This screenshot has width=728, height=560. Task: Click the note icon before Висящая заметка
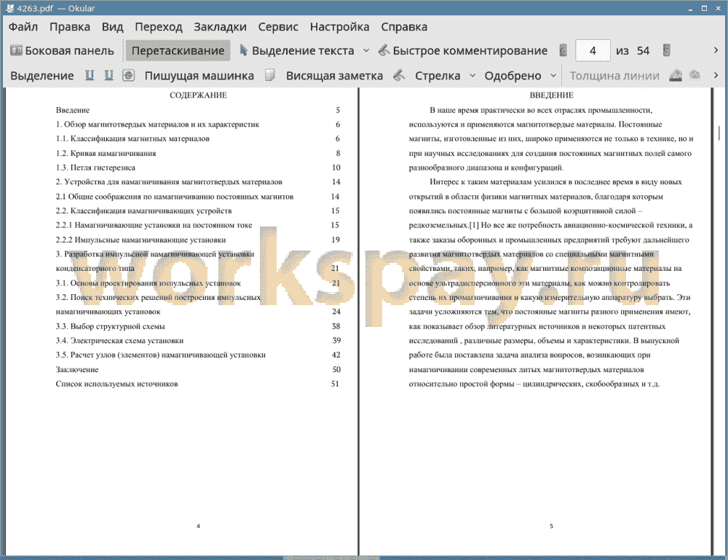click(270, 75)
